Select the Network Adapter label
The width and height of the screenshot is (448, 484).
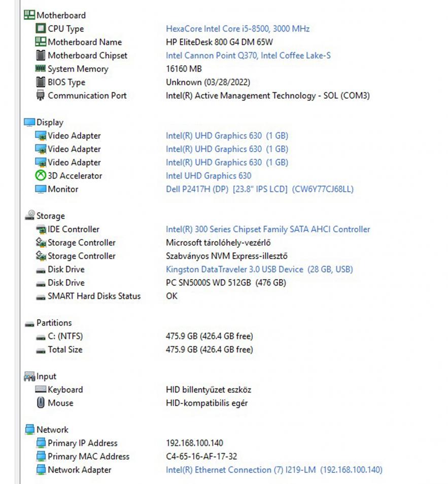[80, 470]
